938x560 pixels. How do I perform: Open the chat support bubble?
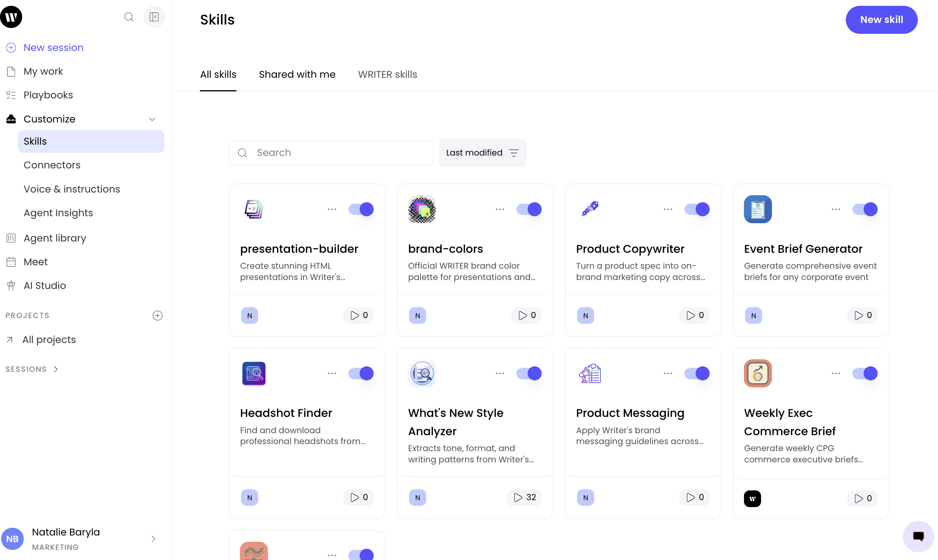919,537
